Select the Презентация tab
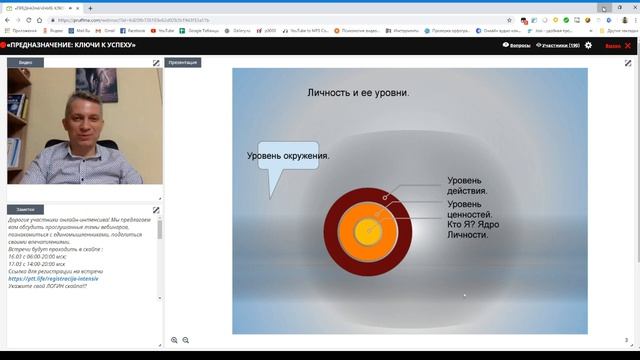Image resolution: width=640 pixels, height=360 pixels. click(183, 62)
